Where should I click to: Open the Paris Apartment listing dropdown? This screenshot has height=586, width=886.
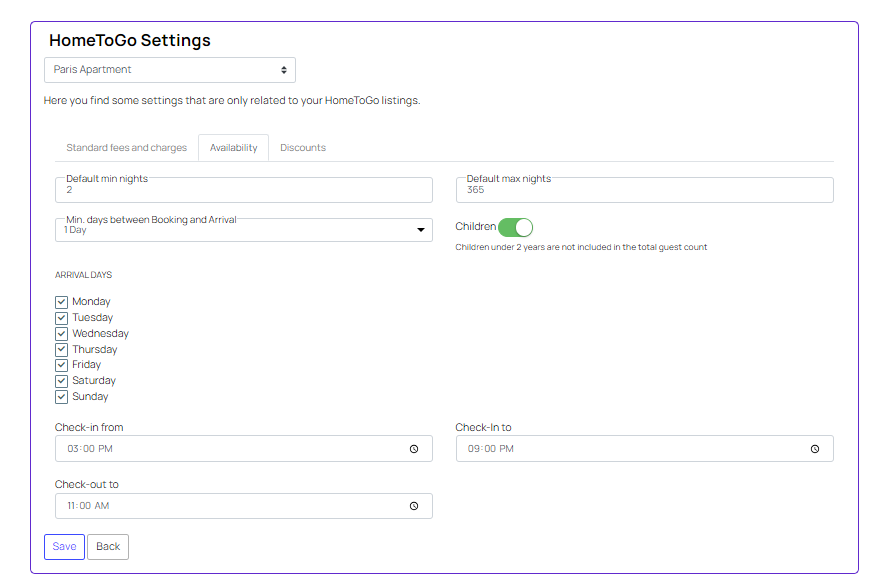click(x=170, y=70)
